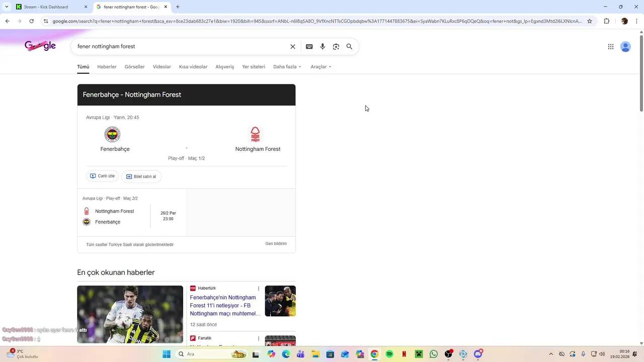
Task: Focus the search field containing fener nottingham forest
Action: tap(181, 47)
